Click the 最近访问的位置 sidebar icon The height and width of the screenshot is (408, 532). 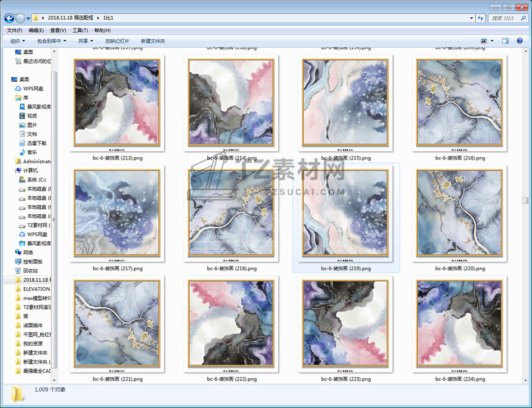[x=18, y=62]
